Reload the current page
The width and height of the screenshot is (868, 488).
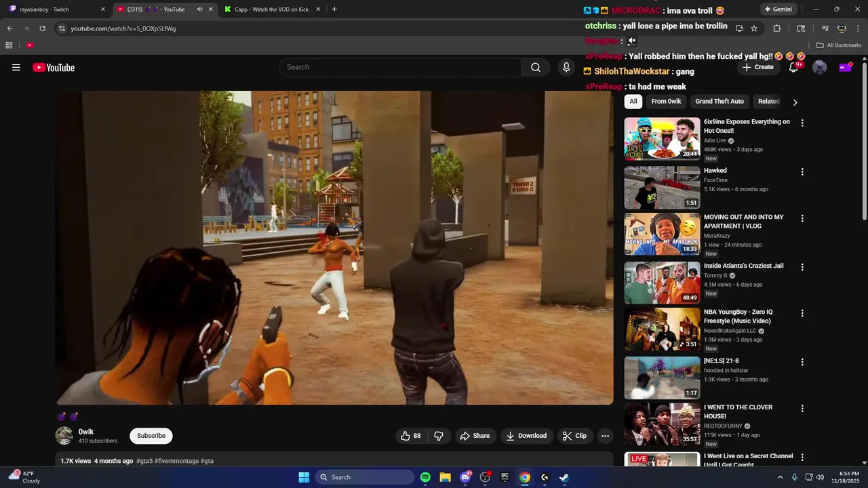pos(42,28)
